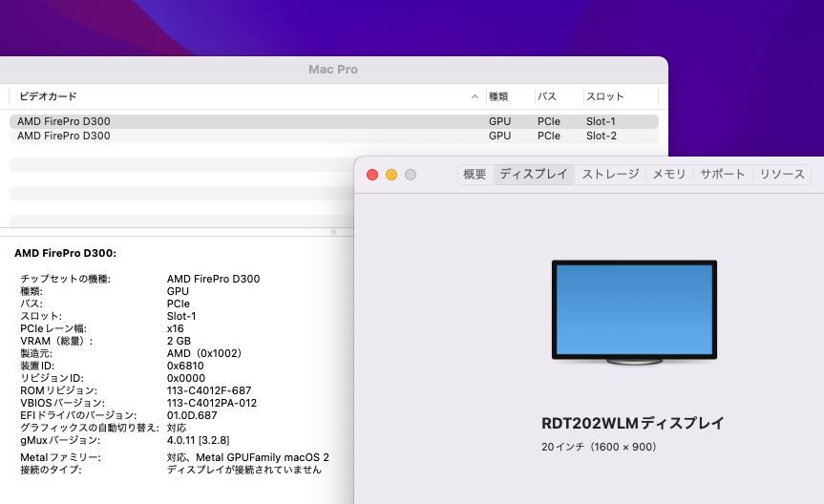Select the 0x6810 device ID value
The image size is (824, 504).
click(x=185, y=366)
